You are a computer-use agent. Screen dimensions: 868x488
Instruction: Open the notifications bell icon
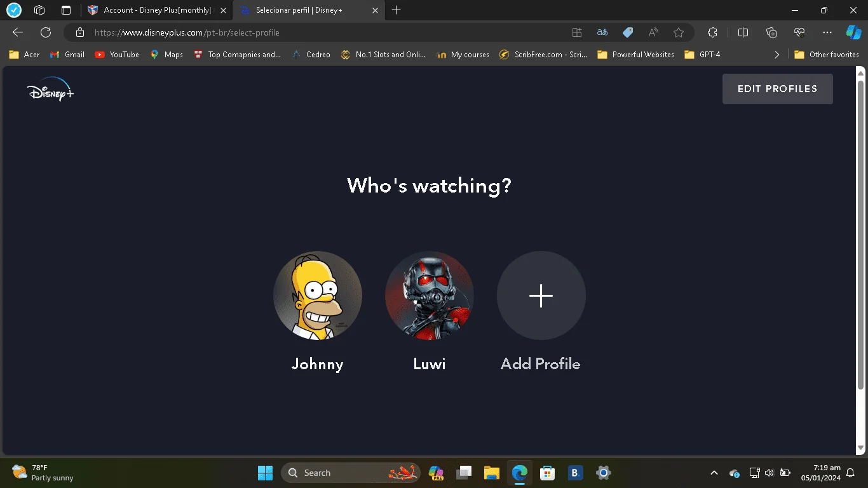coord(850,473)
